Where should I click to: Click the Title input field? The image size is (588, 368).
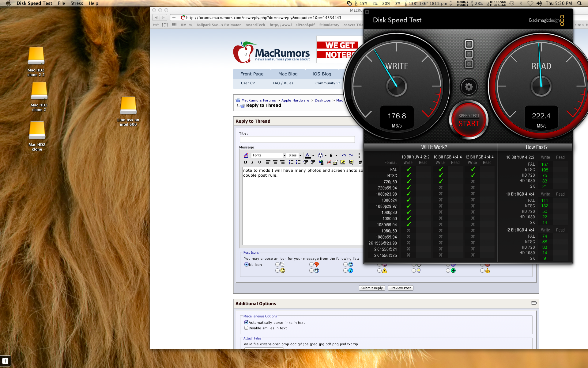click(x=297, y=139)
